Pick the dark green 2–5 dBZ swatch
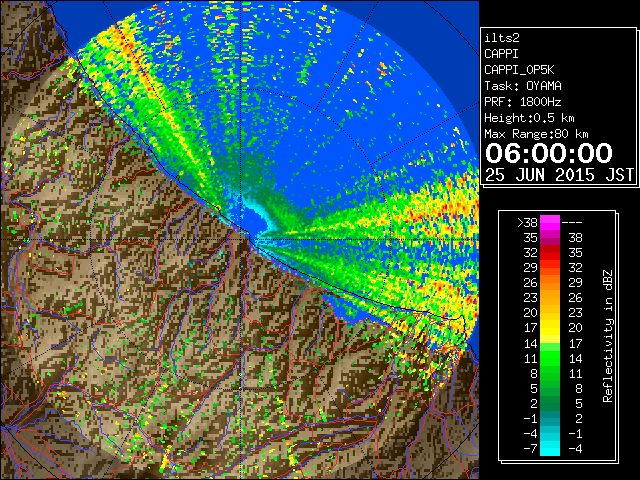This screenshot has height=480, width=640. (550, 404)
